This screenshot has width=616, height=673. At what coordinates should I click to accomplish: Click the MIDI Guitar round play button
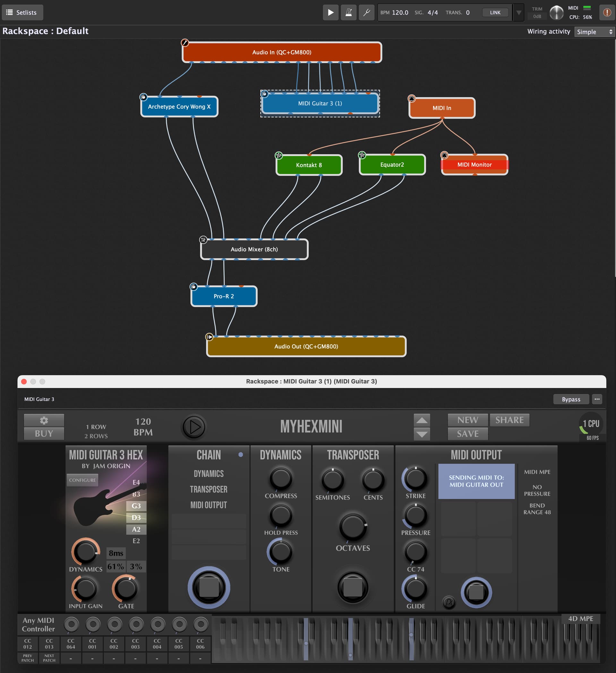194,427
